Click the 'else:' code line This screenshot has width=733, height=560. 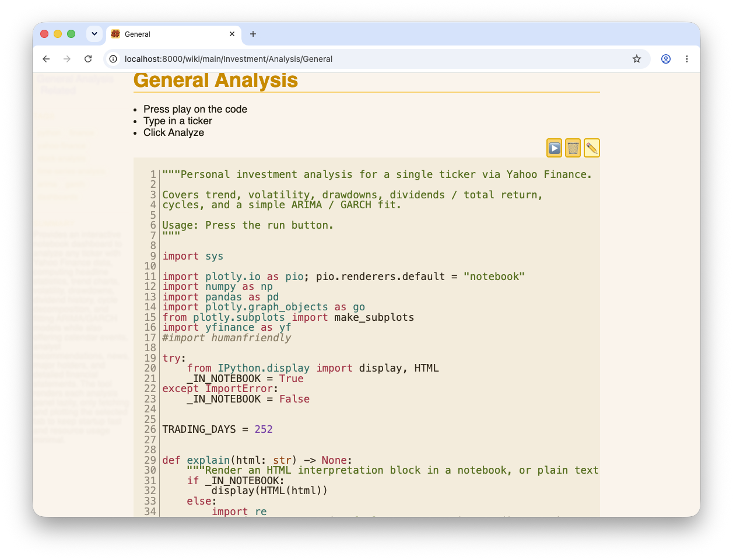(202, 501)
